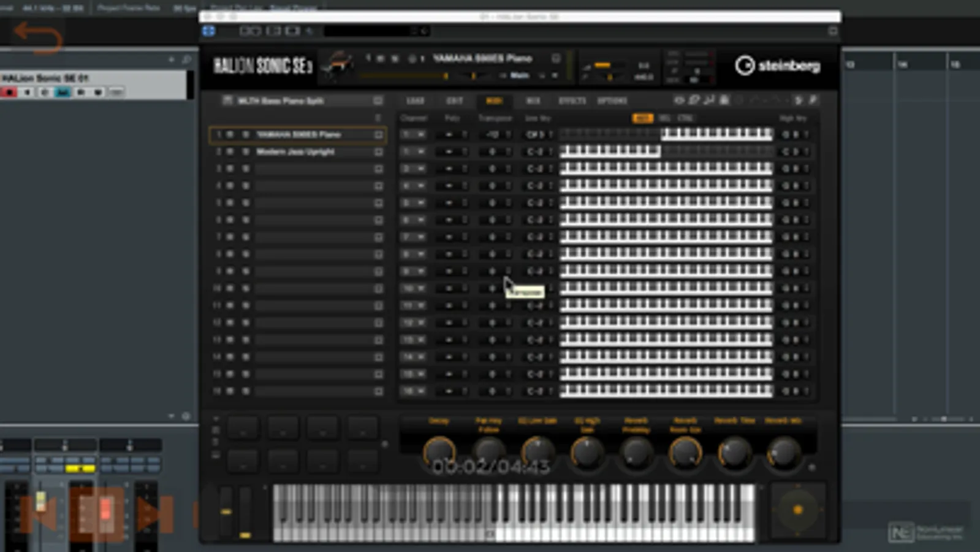
Task: Click the multi icon left of MLTH Bass Piano Split
Action: 227,101
